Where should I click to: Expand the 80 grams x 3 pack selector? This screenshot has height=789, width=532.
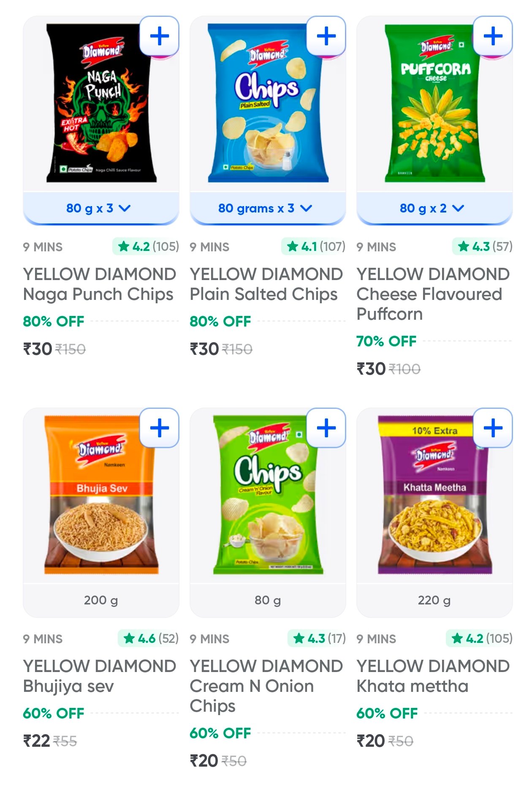(x=268, y=208)
